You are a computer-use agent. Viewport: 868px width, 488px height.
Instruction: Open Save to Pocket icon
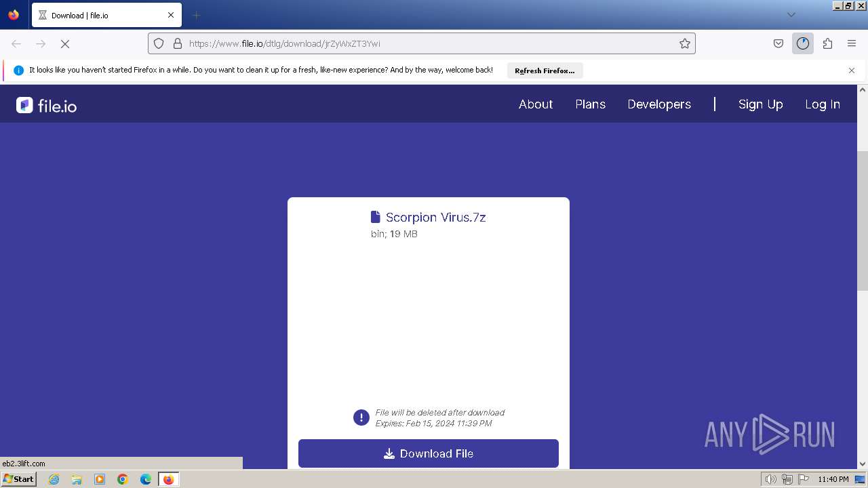[x=778, y=43]
